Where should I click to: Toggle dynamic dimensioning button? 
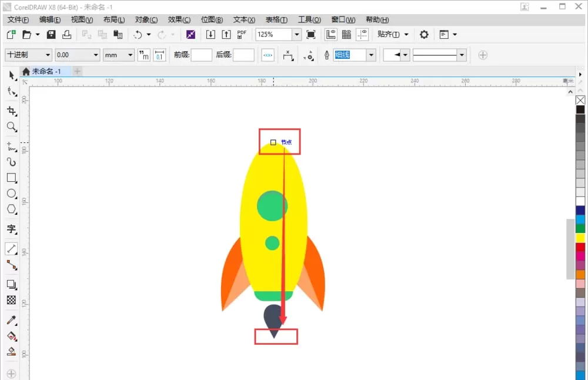click(x=268, y=55)
